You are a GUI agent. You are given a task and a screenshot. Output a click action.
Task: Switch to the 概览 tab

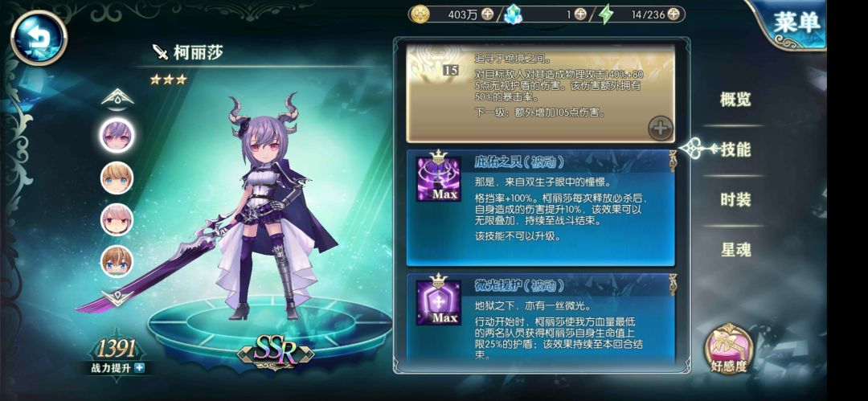pos(735,100)
